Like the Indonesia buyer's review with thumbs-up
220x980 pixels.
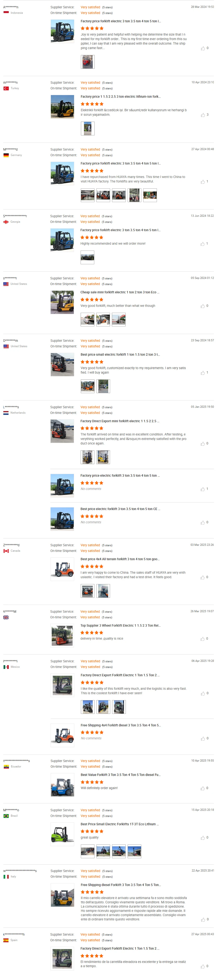coord(203,48)
